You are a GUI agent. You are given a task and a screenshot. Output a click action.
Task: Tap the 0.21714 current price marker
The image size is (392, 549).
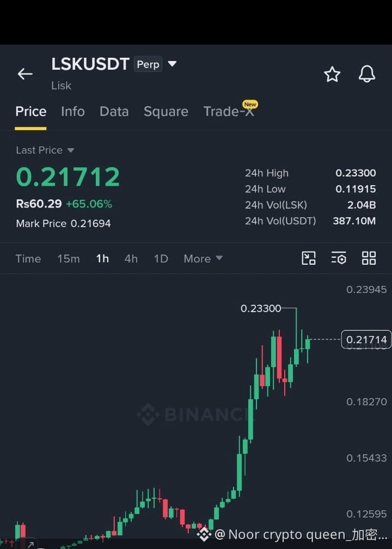coord(366,340)
